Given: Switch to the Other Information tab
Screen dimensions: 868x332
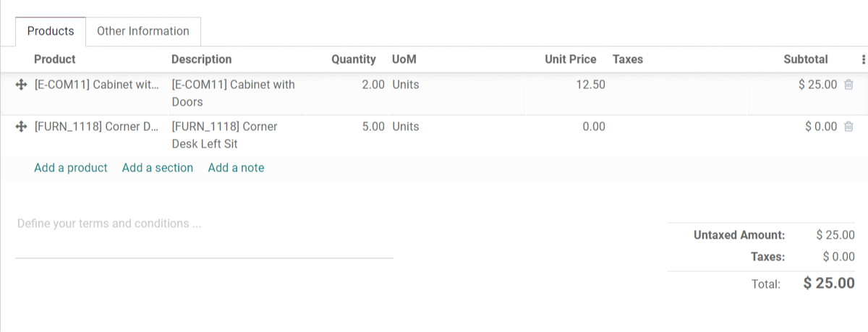Looking at the screenshot, I should pos(143,31).
